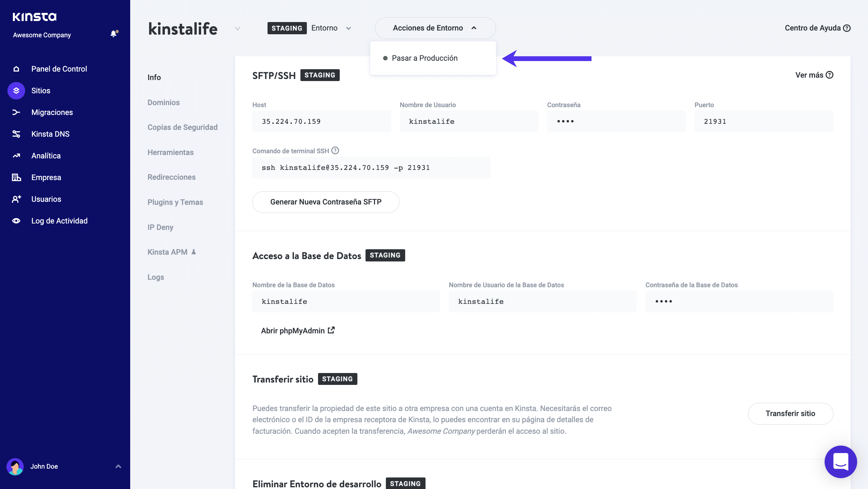The width and height of the screenshot is (868, 489).
Task: Expand the John Doe user menu
Action: point(118,466)
